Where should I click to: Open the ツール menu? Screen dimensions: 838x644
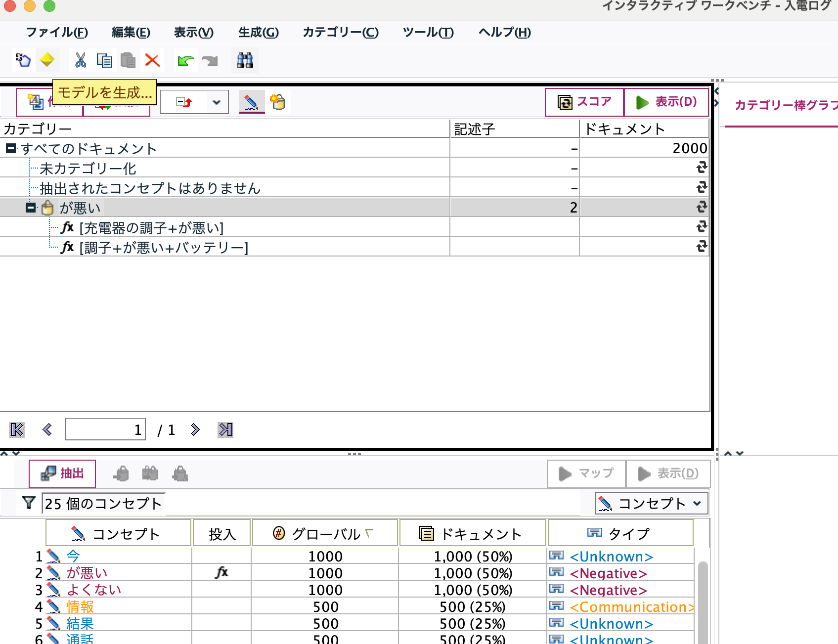tap(427, 32)
